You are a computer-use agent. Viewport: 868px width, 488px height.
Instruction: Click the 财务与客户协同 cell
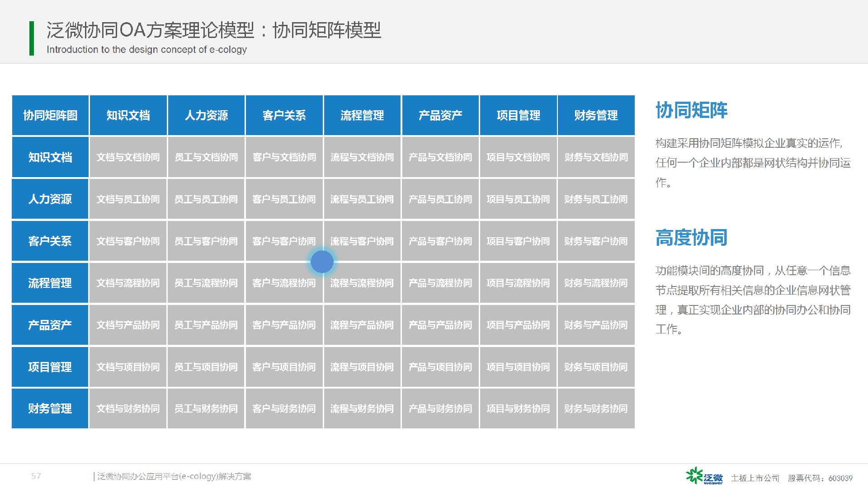pyautogui.click(x=596, y=241)
